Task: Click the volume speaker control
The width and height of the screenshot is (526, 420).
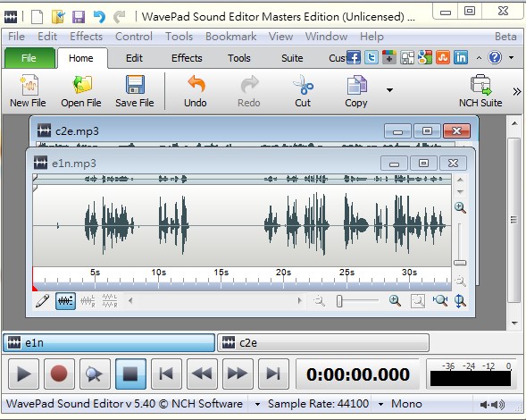Action: [x=492, y=405]
